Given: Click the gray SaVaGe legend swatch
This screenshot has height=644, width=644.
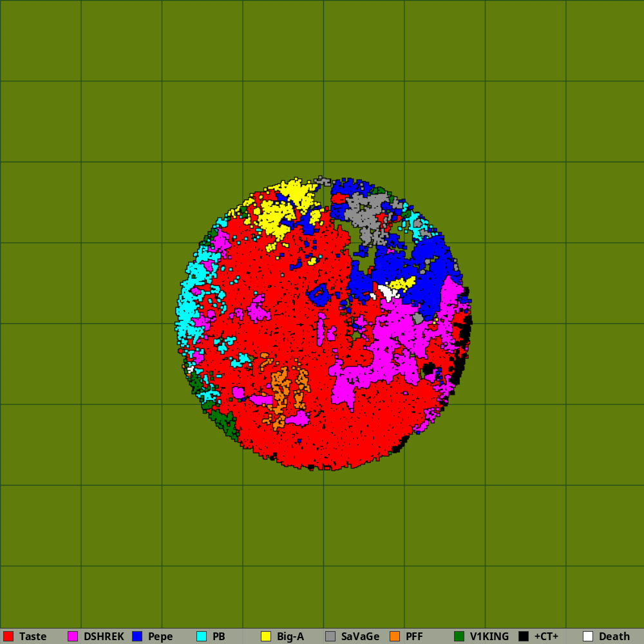Looking at the screenshot, I should pos(330,636).
